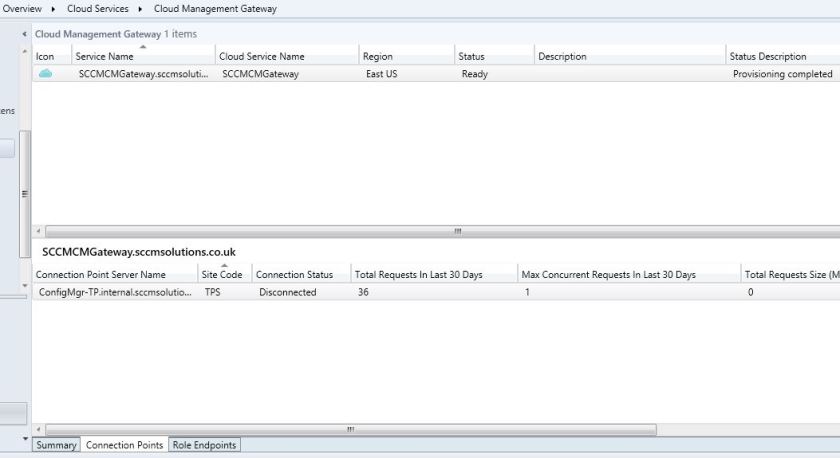The image size is (840, 458).
Task: Expand arrow after Overview breadcrumb
Action: click(53, 9)
